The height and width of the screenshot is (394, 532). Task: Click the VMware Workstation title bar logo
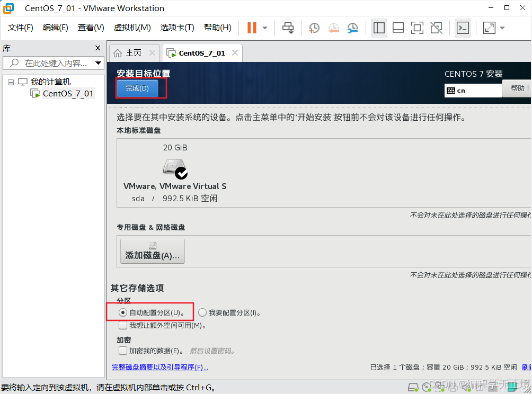pos(8,8)
